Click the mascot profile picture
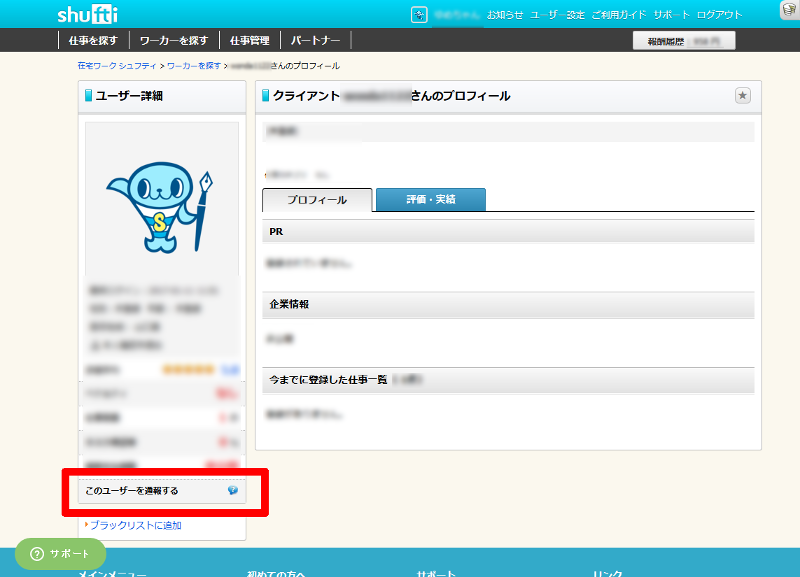This screenshot has height=577, width=800. click(162, 199)
